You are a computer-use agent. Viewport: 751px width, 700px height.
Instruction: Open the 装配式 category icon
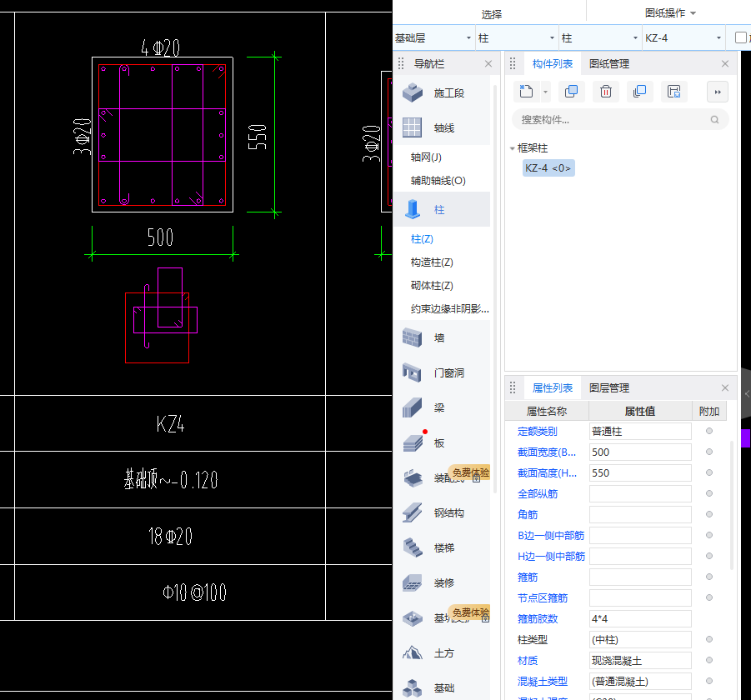[413, 477]
